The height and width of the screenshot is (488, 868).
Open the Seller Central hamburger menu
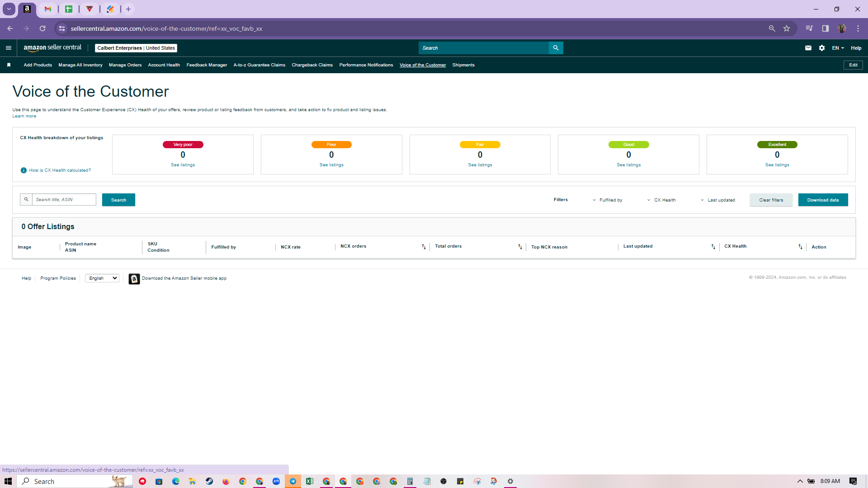click(8, 48)
